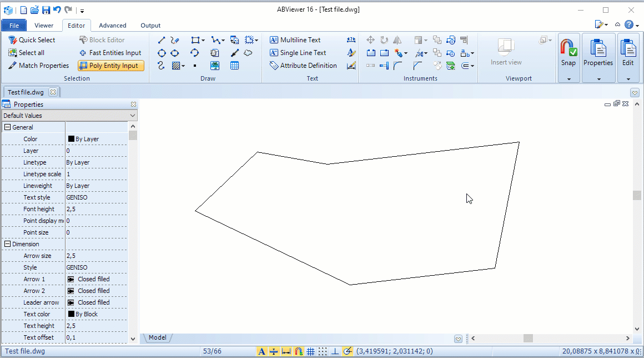
Task: Select the Line drawing tool
Action: (162, 39)
